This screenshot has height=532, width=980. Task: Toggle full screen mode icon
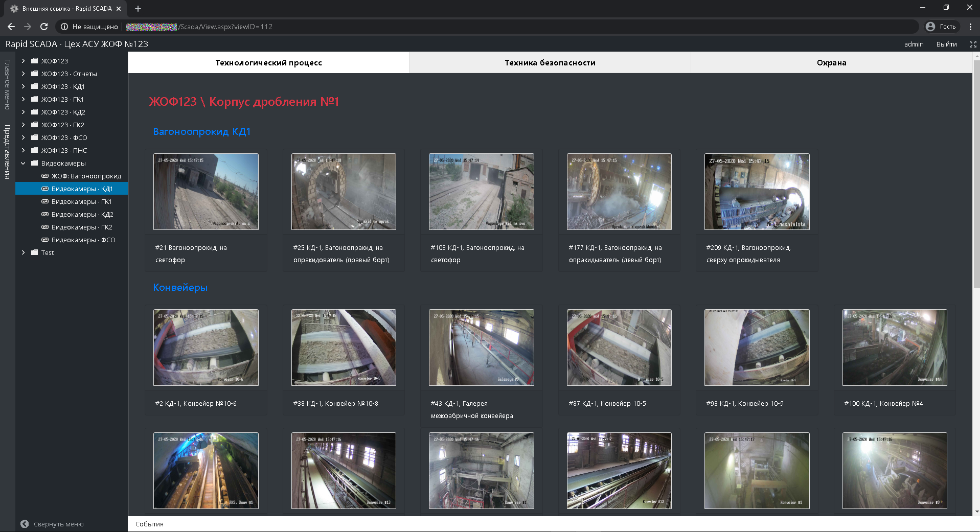(x=973, y=44)
